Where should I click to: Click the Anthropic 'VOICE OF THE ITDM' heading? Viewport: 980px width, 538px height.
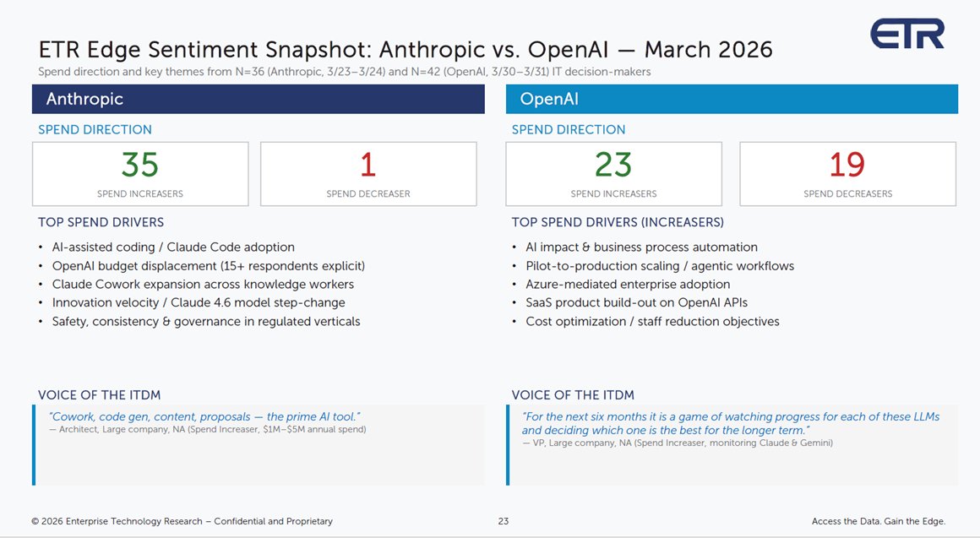(x=100, y=395)
